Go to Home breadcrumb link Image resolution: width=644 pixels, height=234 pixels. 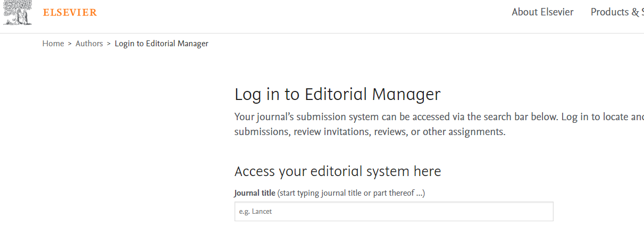53,44
